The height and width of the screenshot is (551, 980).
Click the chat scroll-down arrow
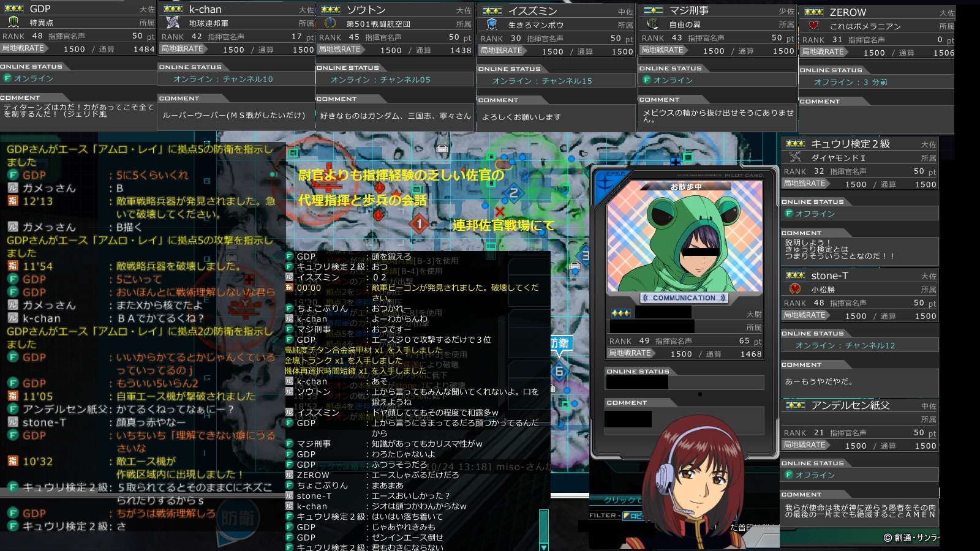(x=543, y=546)
